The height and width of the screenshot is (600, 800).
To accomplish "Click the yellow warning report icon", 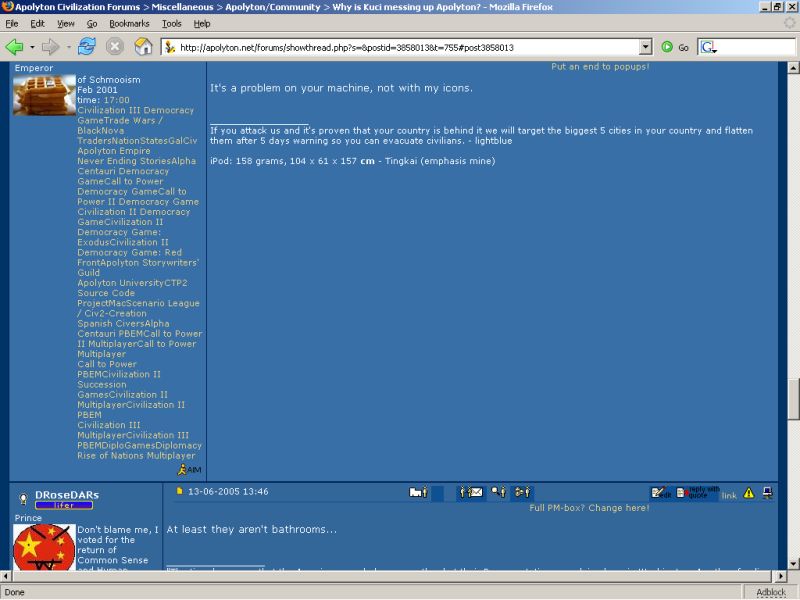I will pos(748,493).
